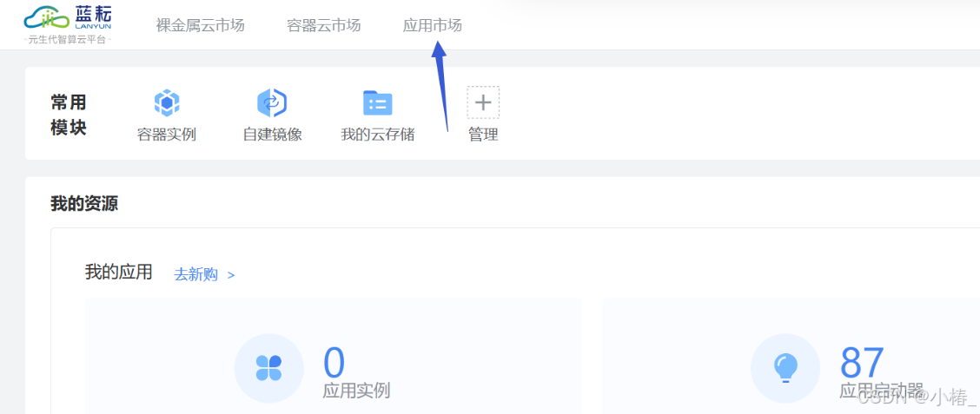Click the 应用实例 count 0
The width and height of the screenshot is (980, 414).
(x=334, y=362)
